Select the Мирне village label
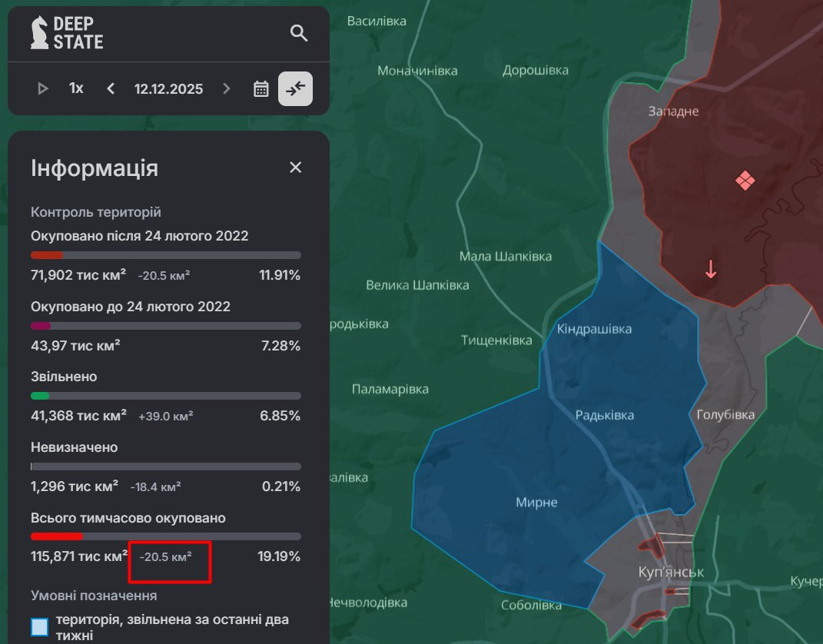This screenshot has height=644, width=823. (536, 503)
